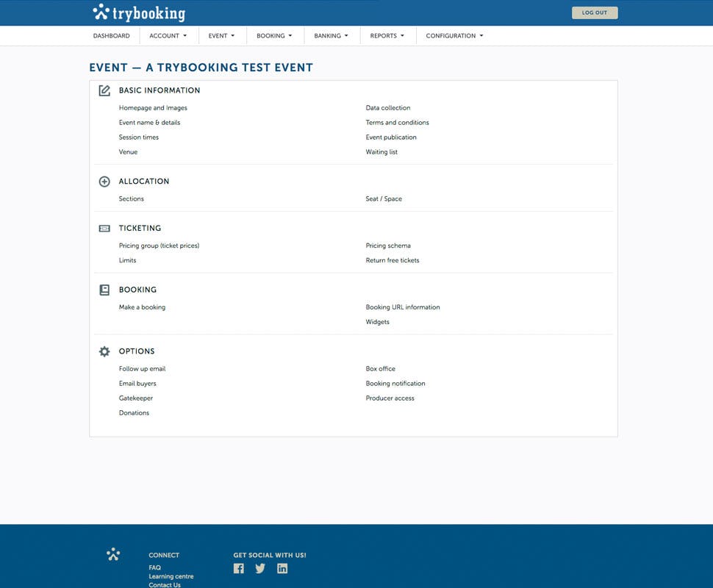Image resolution: width=713 pixels, height=588 pixels.
Task: Select the Twitter icon under Get Social
Action: tap(260, 568)
